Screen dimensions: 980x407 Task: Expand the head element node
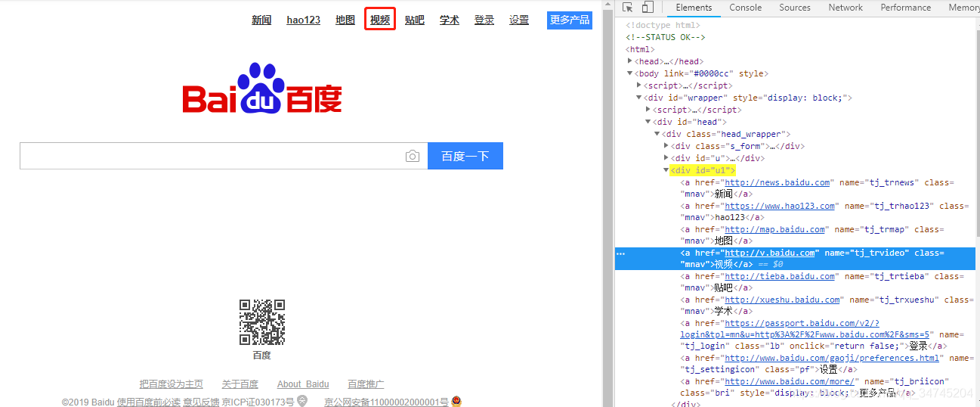(630, 61)
